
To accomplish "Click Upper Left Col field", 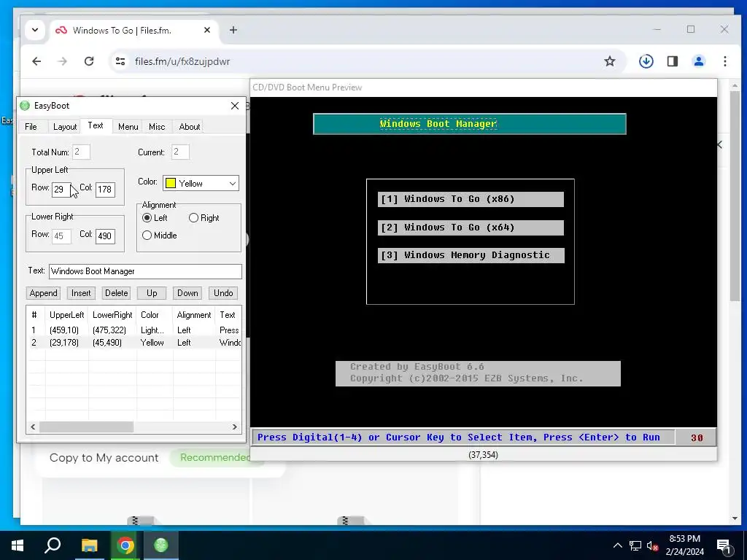I will (105, 189).
